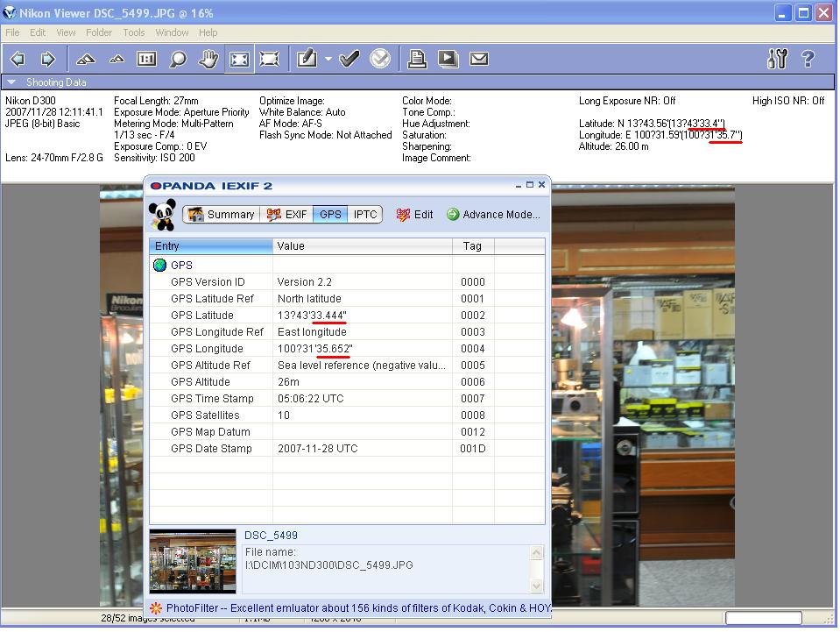Toggle fit-to-window view icon
The width and height of the screenshot is (840, 632).
pyautogui.click(x=239, y=59)
